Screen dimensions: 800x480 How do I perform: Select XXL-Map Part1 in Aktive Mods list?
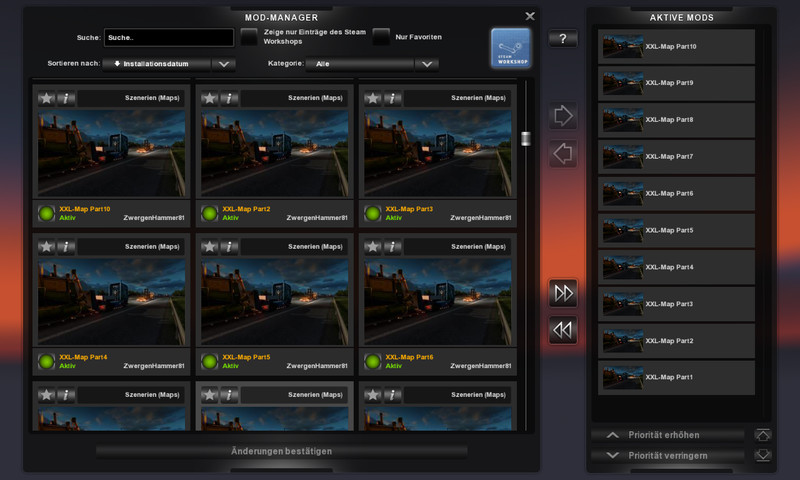[x=677, y=377]
